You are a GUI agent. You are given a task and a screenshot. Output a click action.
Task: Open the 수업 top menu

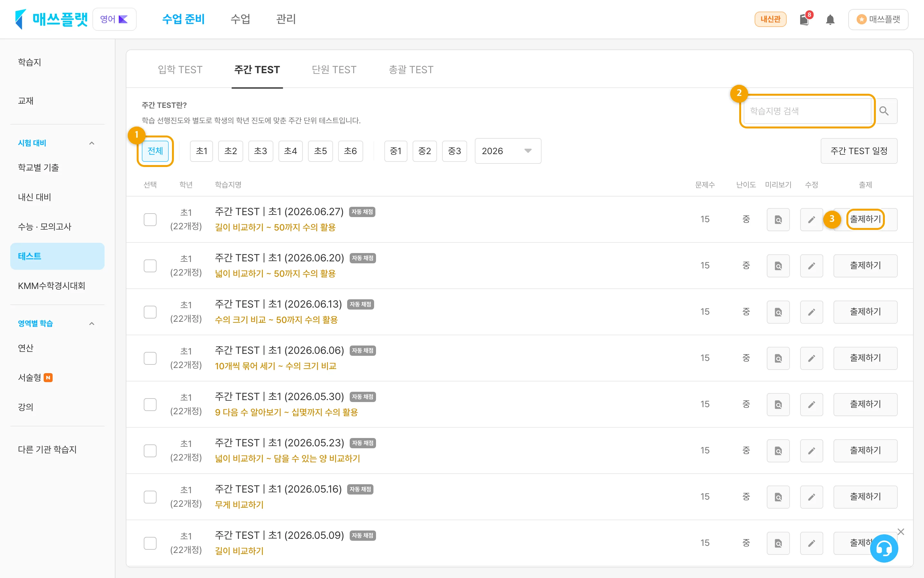tap(240, 19)
